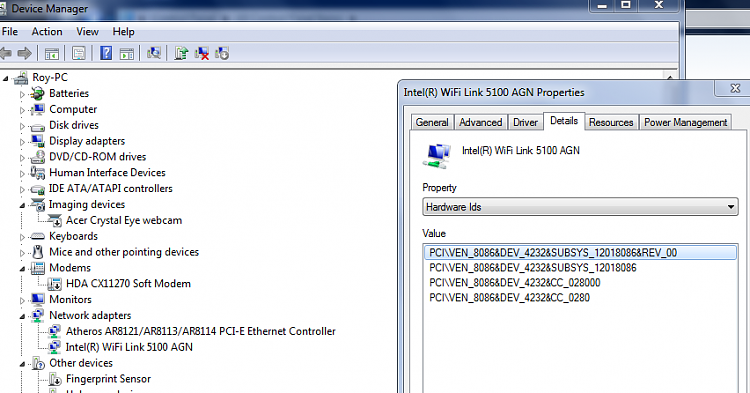Expand the Batteries node
This screenshot has height=393, width=750.
pos(22,94)
